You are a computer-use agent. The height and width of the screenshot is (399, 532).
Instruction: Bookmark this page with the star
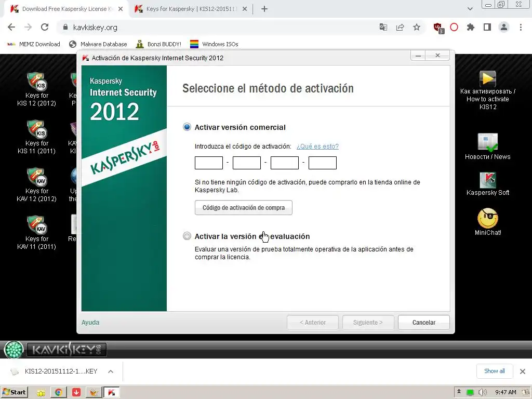point(417,27)
